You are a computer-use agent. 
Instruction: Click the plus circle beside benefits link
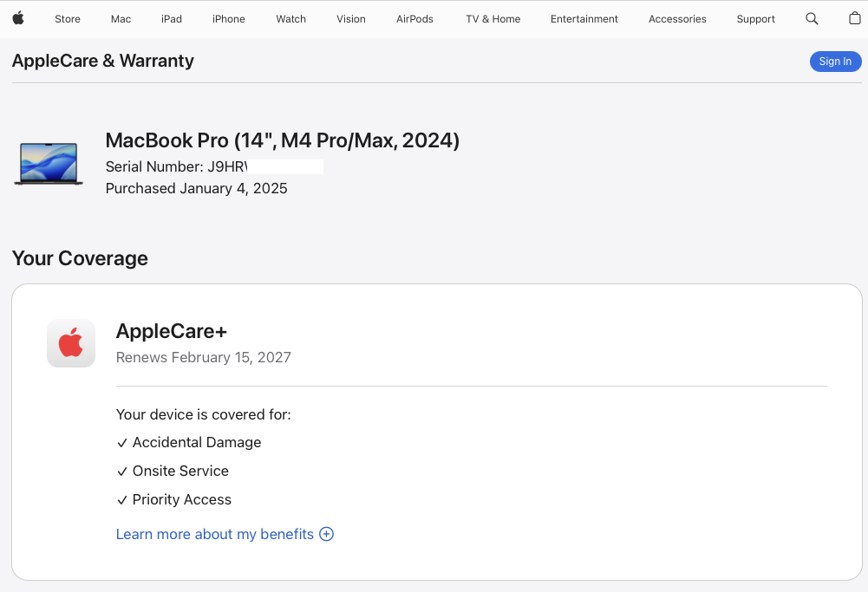327,534
